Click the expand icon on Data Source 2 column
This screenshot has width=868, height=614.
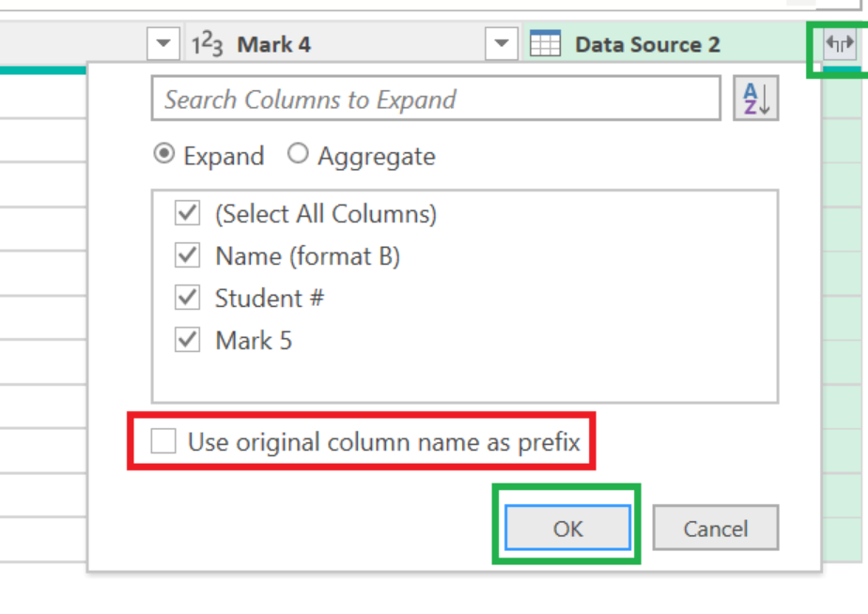coord(840,44)
